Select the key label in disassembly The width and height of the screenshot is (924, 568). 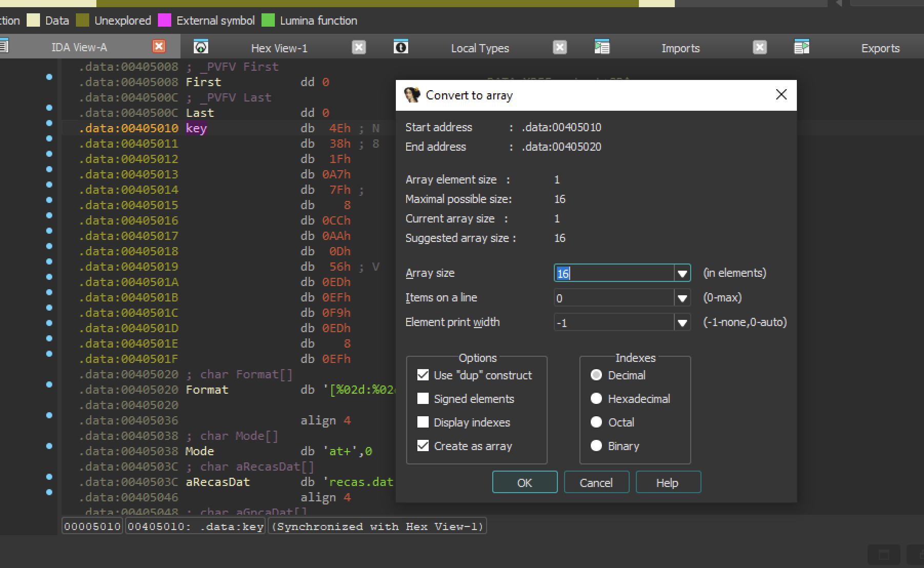pyautogui.click(x=196, y=128)
